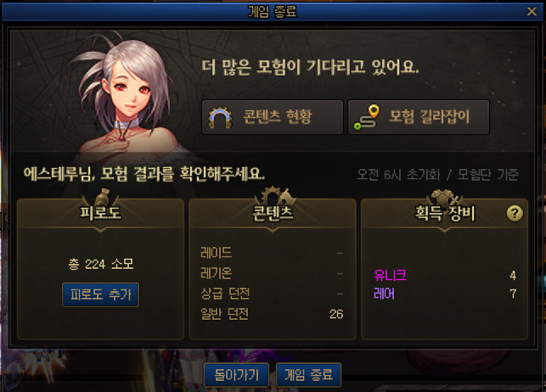This screenshot has height=392, width=546.
Task: Open the 콘텐츠 현황 button
Action: (273, 117)
